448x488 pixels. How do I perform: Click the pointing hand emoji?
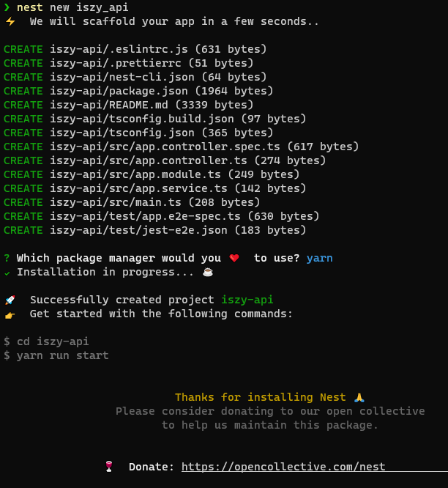coord(10,314)
